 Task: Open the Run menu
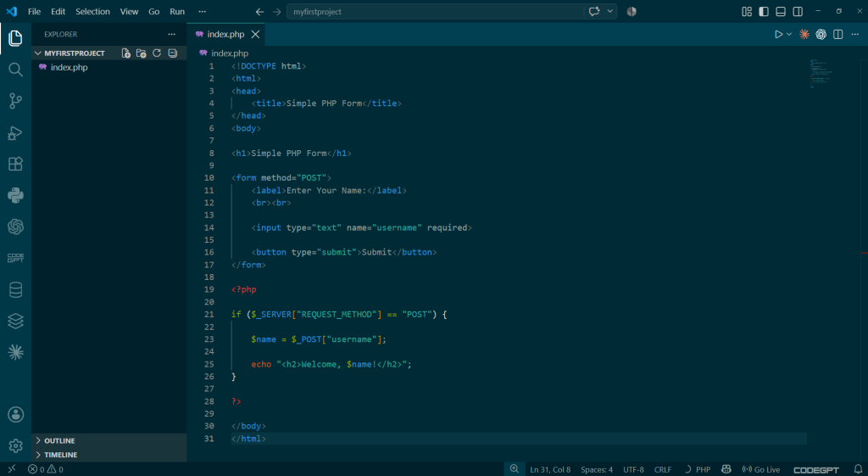[177, 11]
